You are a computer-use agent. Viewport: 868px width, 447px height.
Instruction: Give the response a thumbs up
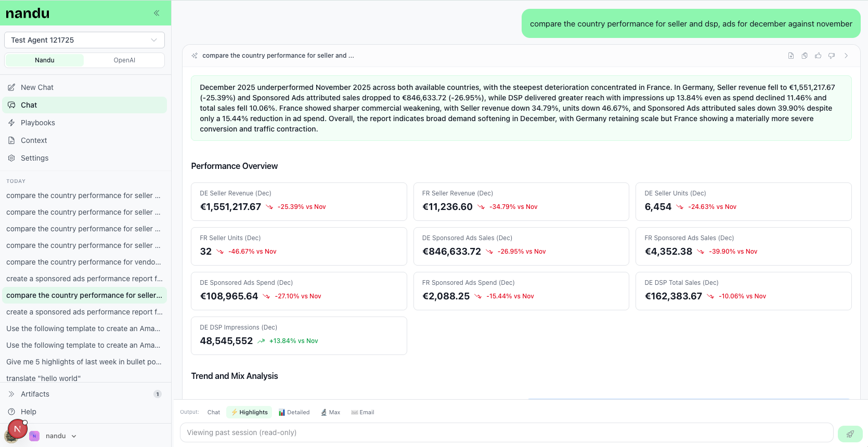click(x=818, y=56)
